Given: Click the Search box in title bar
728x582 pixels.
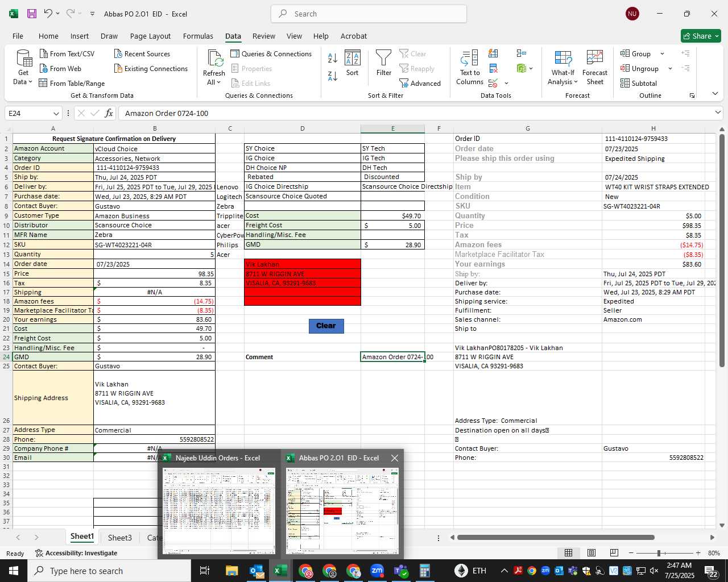Looking at the screenshot, I should (369, 14).
